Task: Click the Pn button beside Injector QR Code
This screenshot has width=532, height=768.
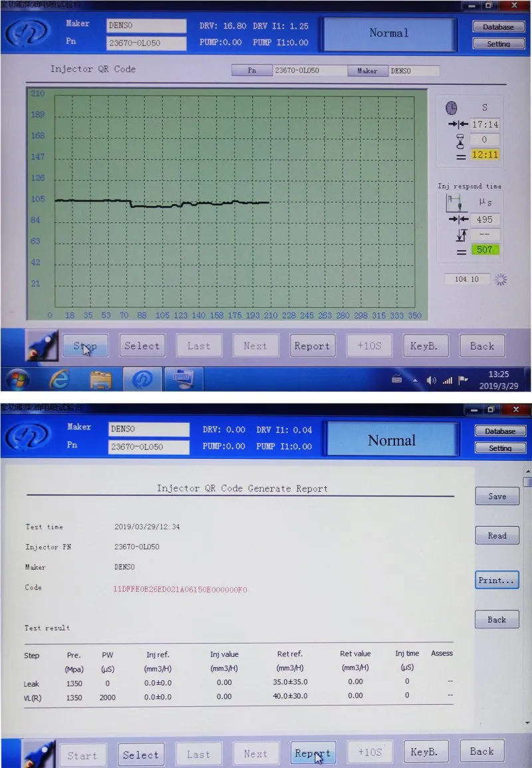Action: click(252, 70)
